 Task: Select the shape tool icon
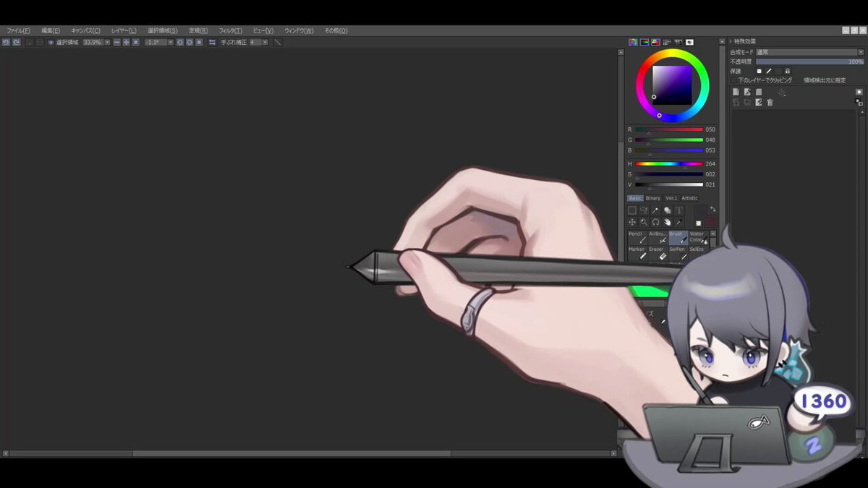667,210
